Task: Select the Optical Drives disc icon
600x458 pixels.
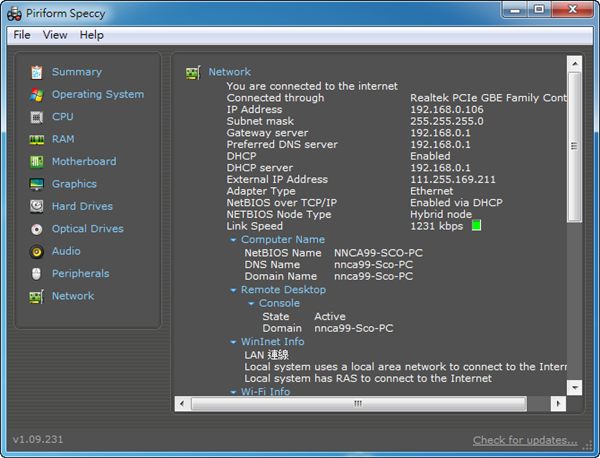Action: tap(37, 229)
